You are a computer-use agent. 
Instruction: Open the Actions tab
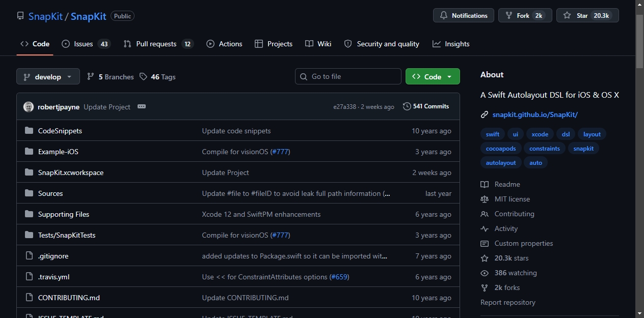coord(224,44)
